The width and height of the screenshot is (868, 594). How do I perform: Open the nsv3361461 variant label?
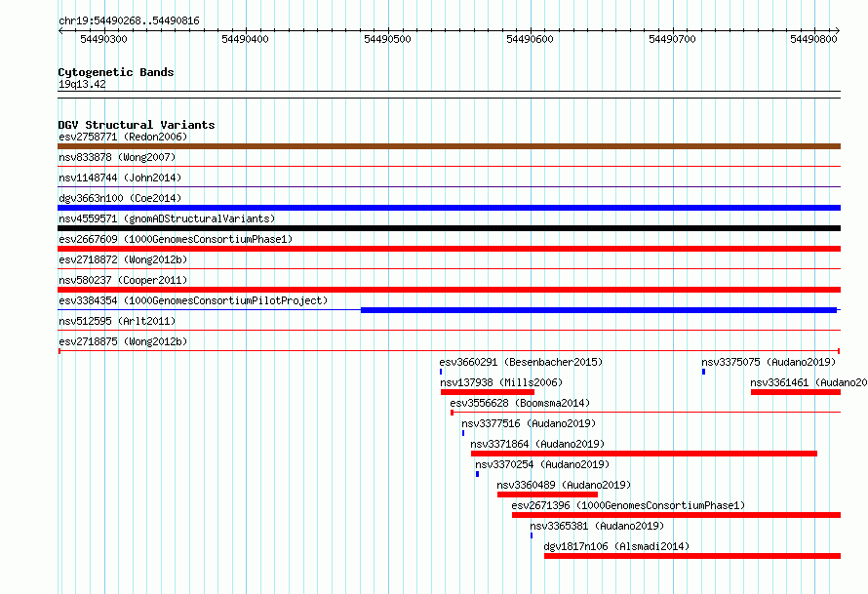pyautogui.click(x=809, y=382)
